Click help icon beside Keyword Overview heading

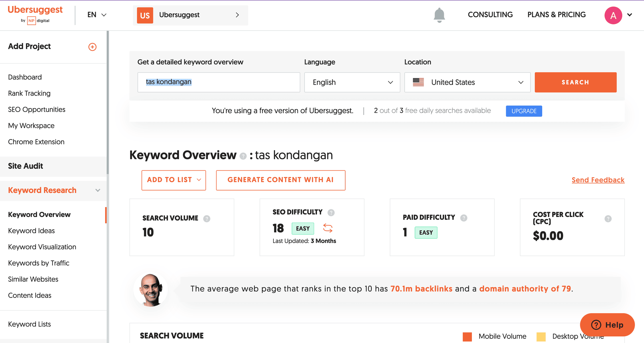(243, 156)
